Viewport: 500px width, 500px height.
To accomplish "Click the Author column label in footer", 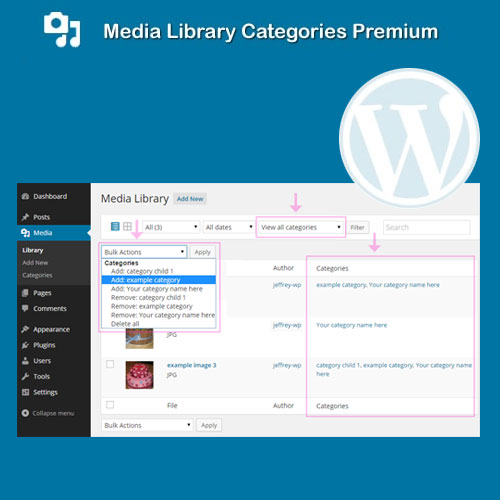I will point(283,405).
